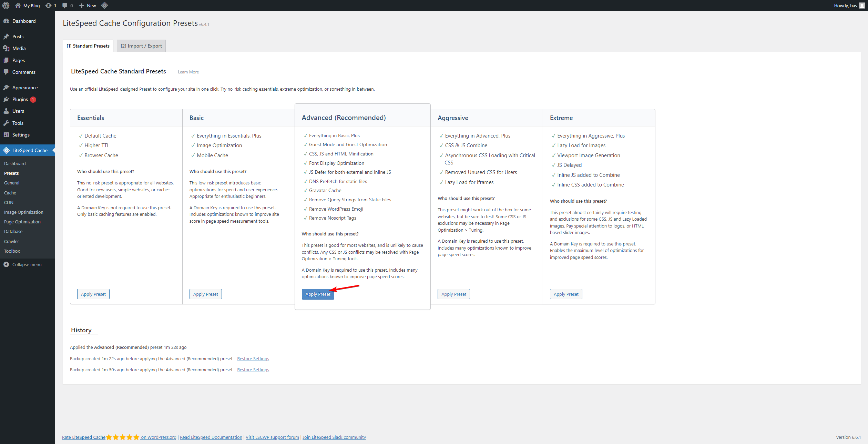Select the Standard Presets tab
The height and width of the screenshot is (444, 868).
click(88, 46)
